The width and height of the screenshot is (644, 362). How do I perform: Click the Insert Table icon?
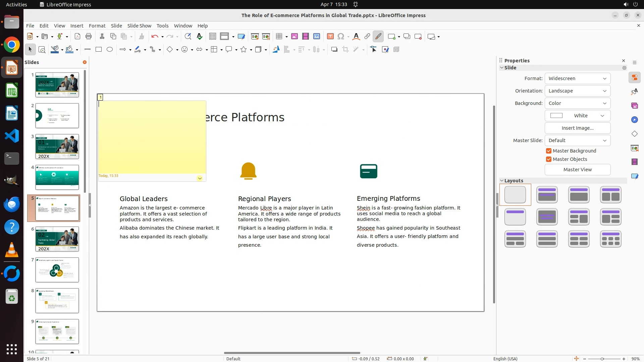279,37
